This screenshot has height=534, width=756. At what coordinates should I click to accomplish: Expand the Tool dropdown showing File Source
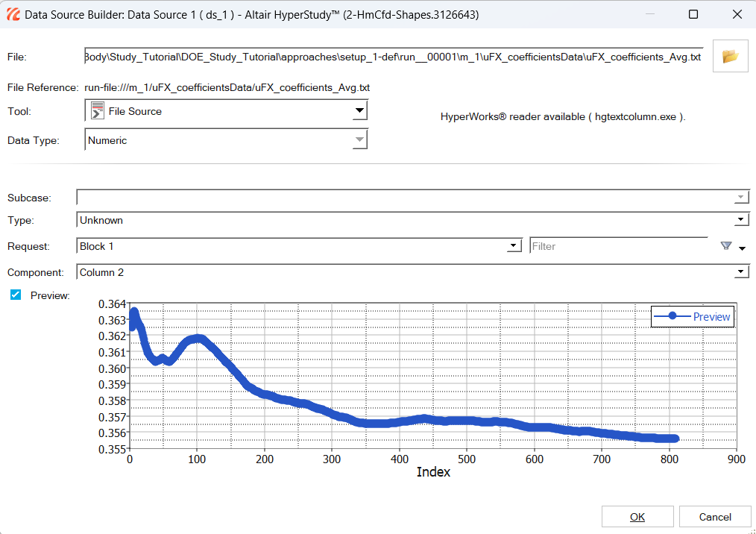(359, 111)
